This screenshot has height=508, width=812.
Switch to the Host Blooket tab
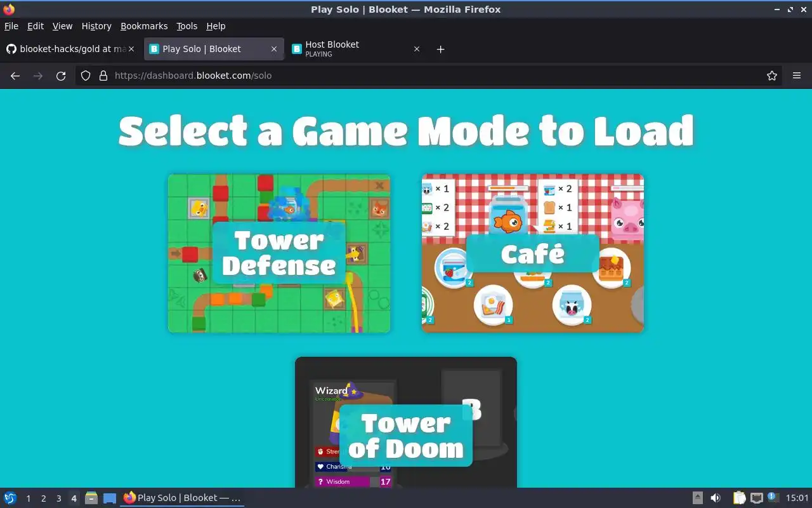point(357,49)
